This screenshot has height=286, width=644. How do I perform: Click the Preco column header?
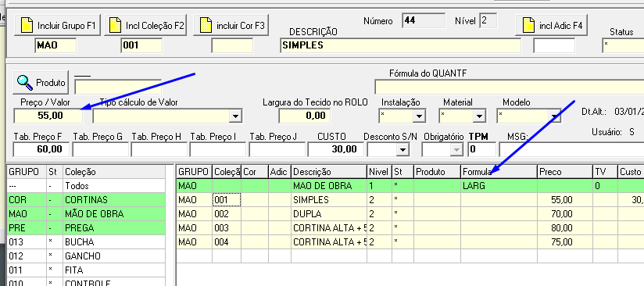click(x=565, y=172)
